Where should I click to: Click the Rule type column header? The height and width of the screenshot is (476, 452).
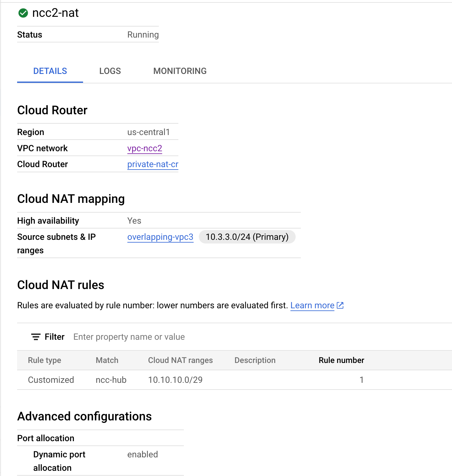coord(44,360)
